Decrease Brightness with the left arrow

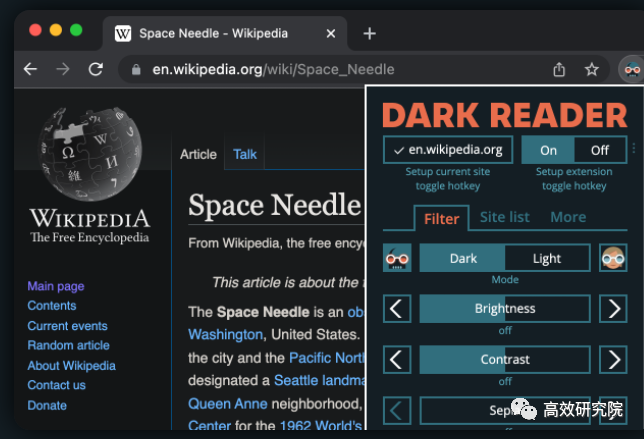click(397, 308)
